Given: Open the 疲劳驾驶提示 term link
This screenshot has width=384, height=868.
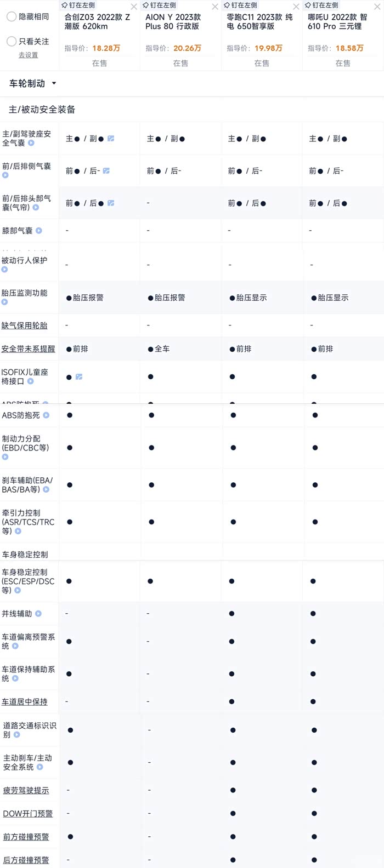Looking at the screenshot, I should coord(26,790).
